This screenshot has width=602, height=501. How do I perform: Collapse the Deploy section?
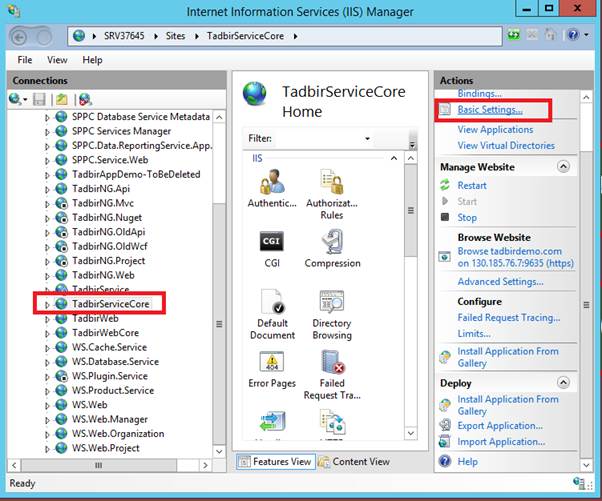pos(563,382)
